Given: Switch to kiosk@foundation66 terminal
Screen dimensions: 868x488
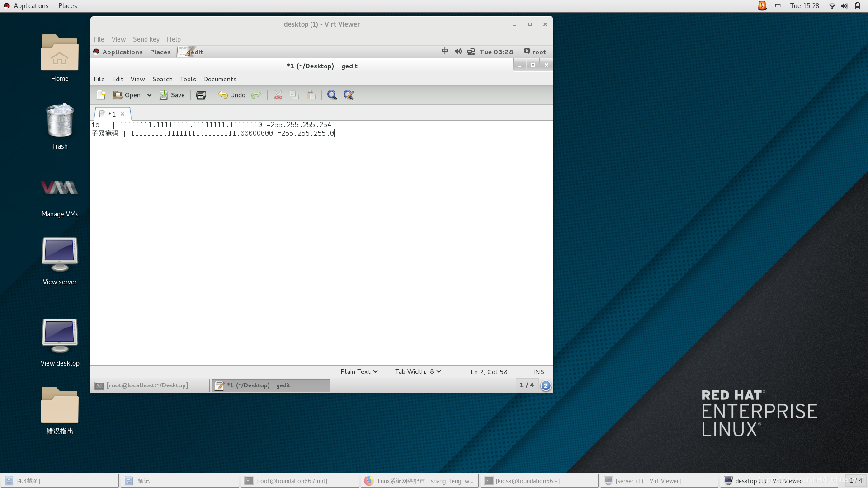Looking at the screenshot, I should pos(539,481).
